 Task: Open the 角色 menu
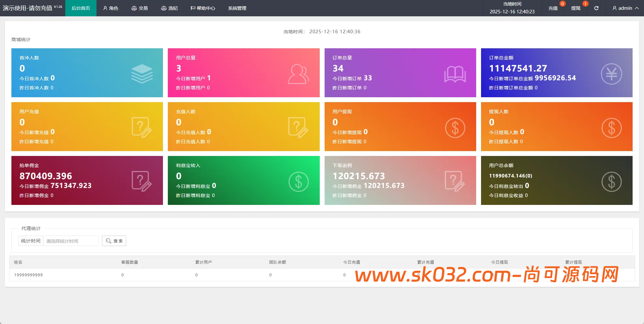click(110, 8)
